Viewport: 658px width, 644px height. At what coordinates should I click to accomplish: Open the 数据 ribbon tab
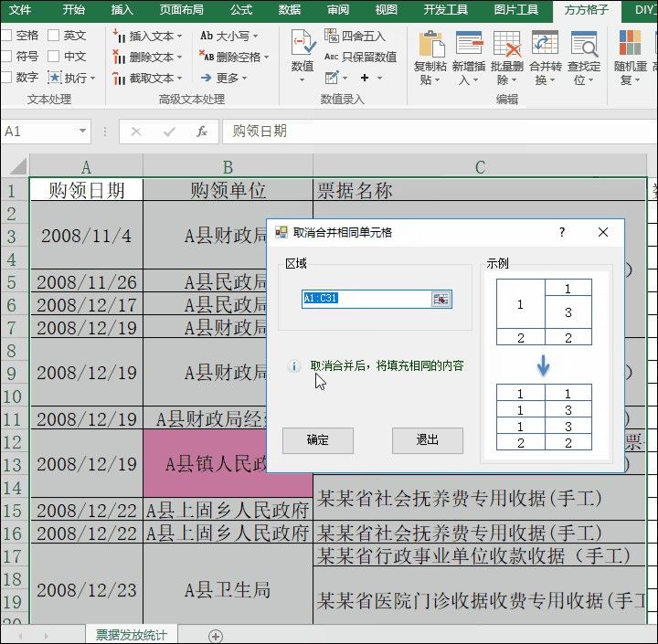pyautogui.click(x=290, y=9)
